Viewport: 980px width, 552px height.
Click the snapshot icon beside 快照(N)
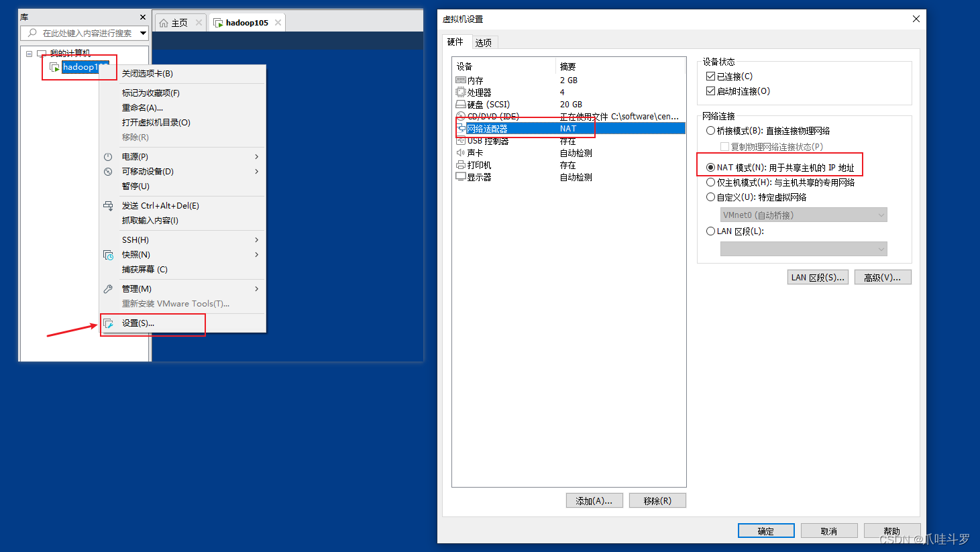pos(108,255)
